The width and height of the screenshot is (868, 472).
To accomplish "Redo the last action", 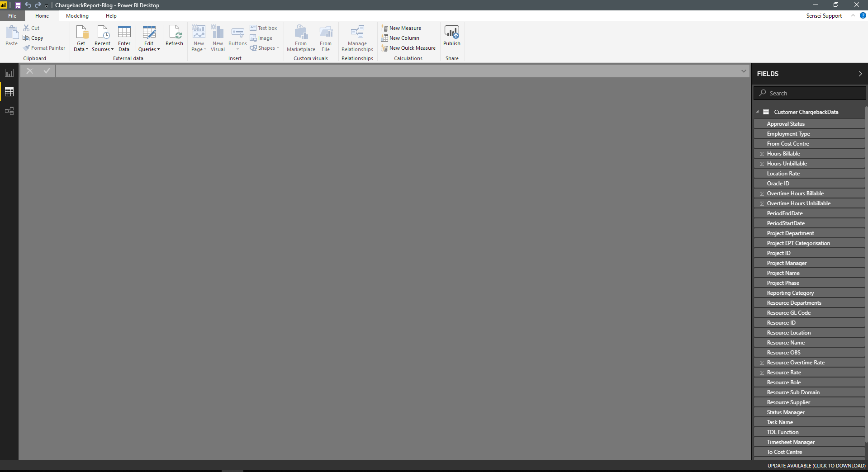I will (38, 5).
